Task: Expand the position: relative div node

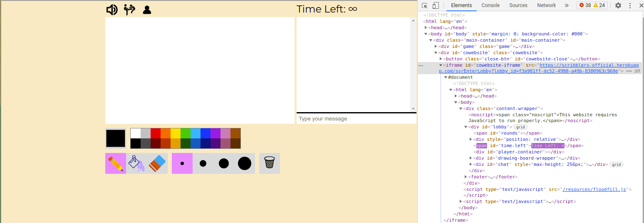Action: click(471, 139)
